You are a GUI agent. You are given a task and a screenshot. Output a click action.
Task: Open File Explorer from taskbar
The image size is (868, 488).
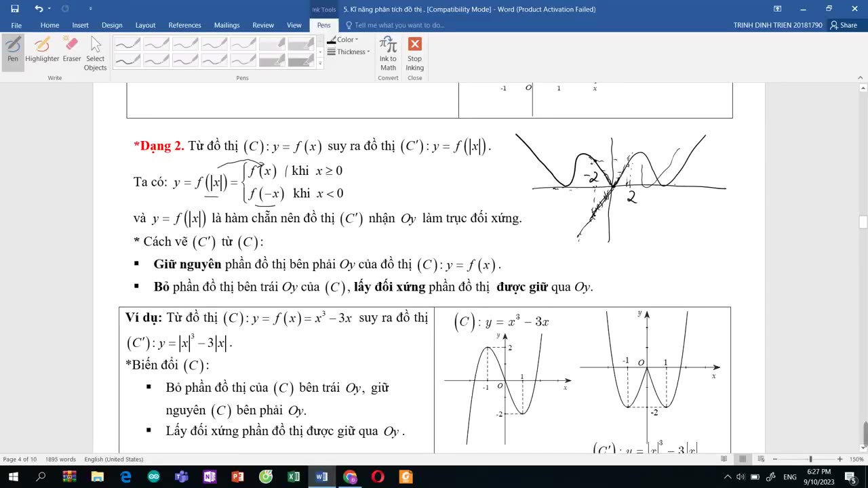point(97,476)
